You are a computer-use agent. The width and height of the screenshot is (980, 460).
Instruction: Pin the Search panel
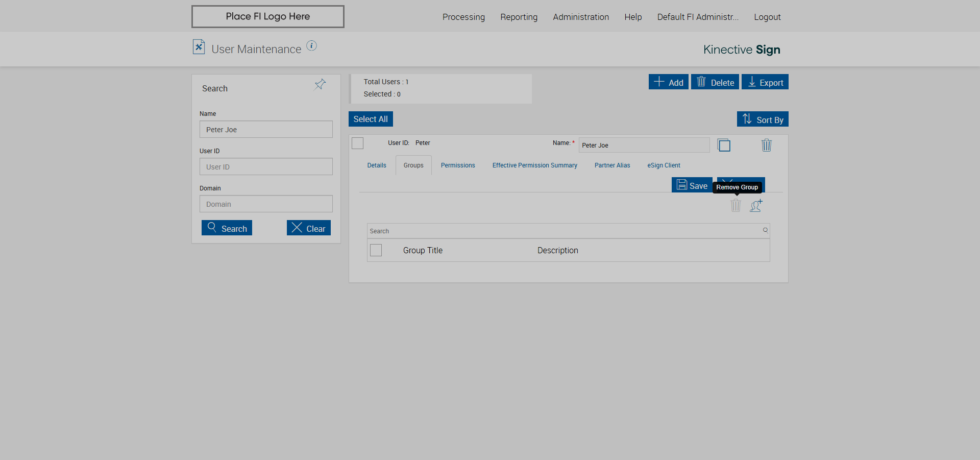tap(320, 84)
